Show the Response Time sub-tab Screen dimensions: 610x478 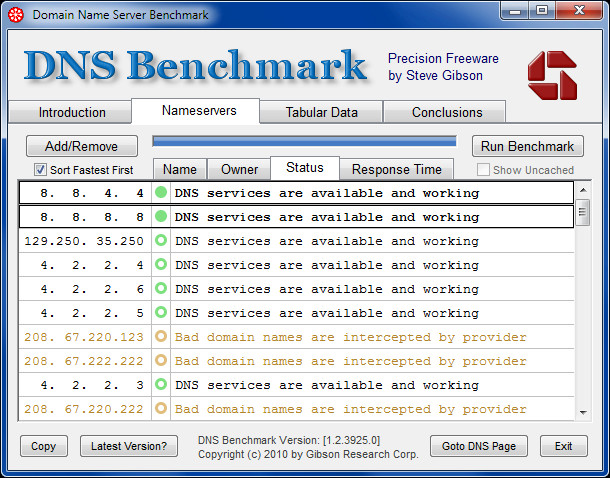[396, 170]
